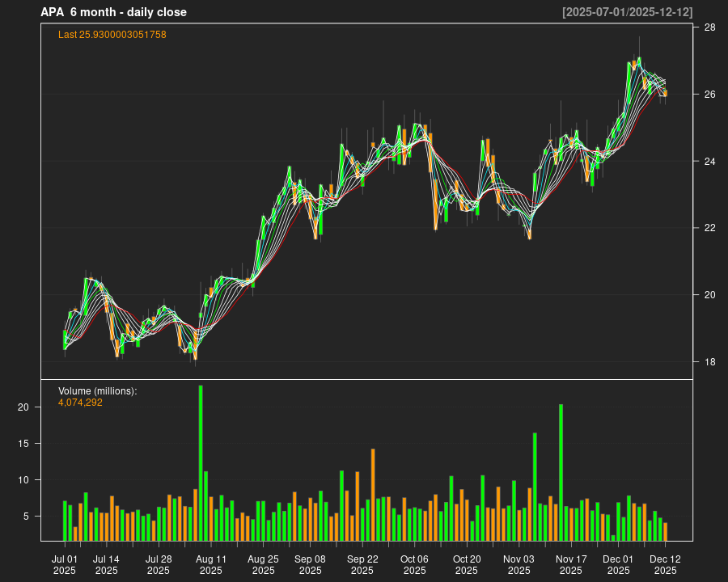The width and height of the screenshot is (728, 582).
Task: Select the orange "Last 25.93" price label
Action: click(x=112, y=35)
